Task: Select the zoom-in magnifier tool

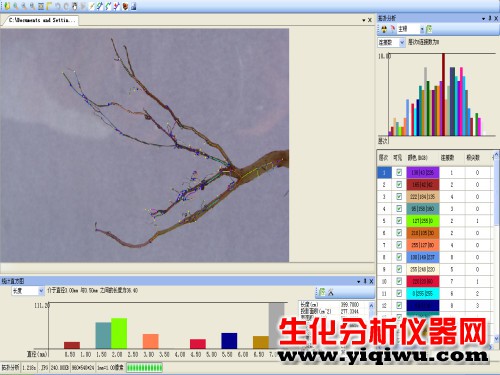Action: 15,6
